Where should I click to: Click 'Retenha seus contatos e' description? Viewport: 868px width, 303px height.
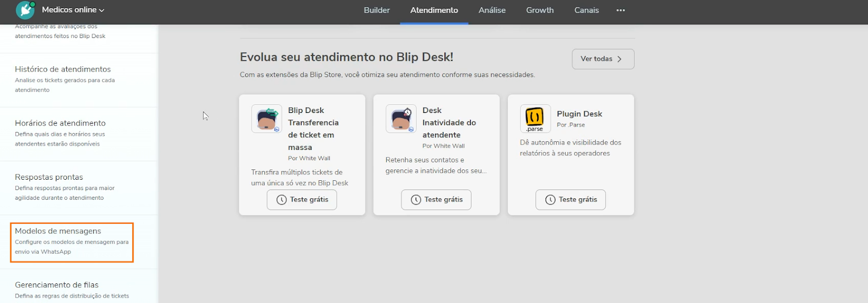click(425, 160)
